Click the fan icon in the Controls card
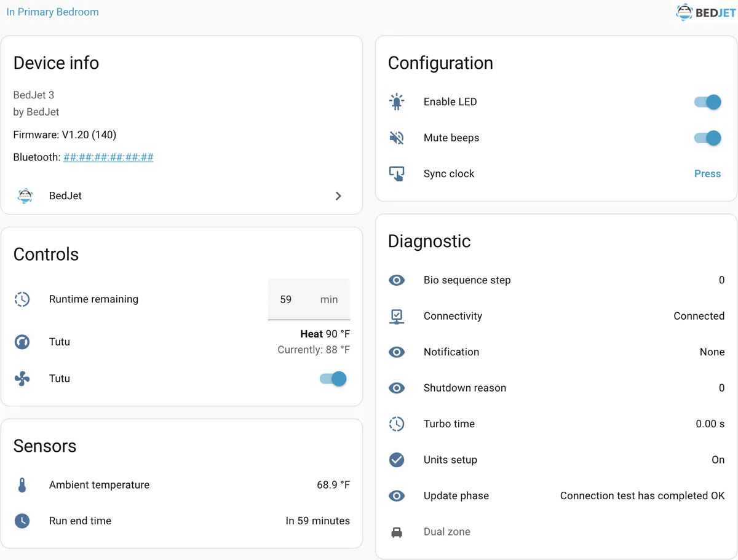Image resolution: width=738 pixels, height=560 pixels. point(22,379)
